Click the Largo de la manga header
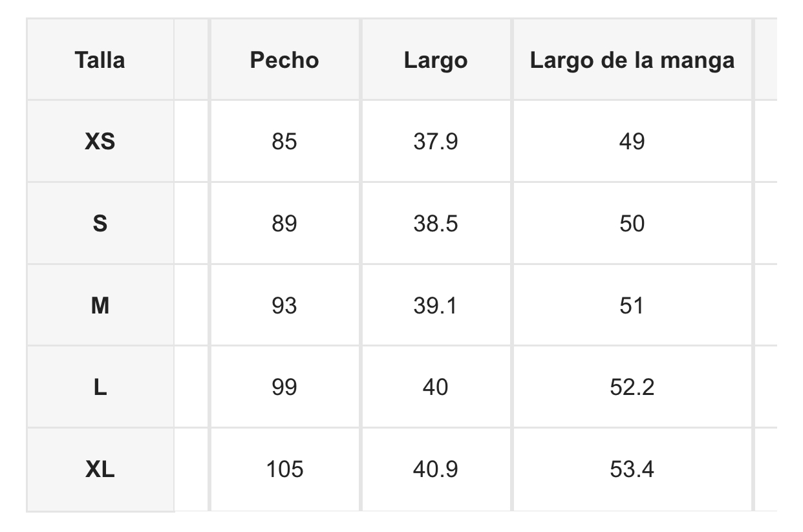Viewport: 803px width, 532px height. pos(632,60)
